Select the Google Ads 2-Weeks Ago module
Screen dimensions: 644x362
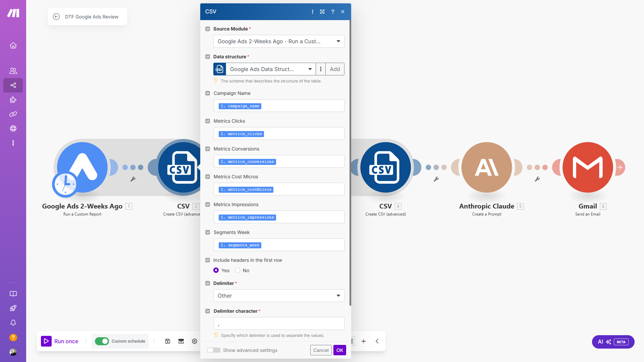[x=83, y=168]
